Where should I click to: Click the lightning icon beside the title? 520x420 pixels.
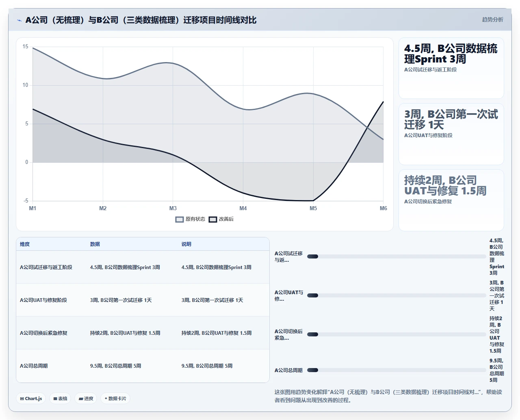pyautogui.click(x=19, y=20)
